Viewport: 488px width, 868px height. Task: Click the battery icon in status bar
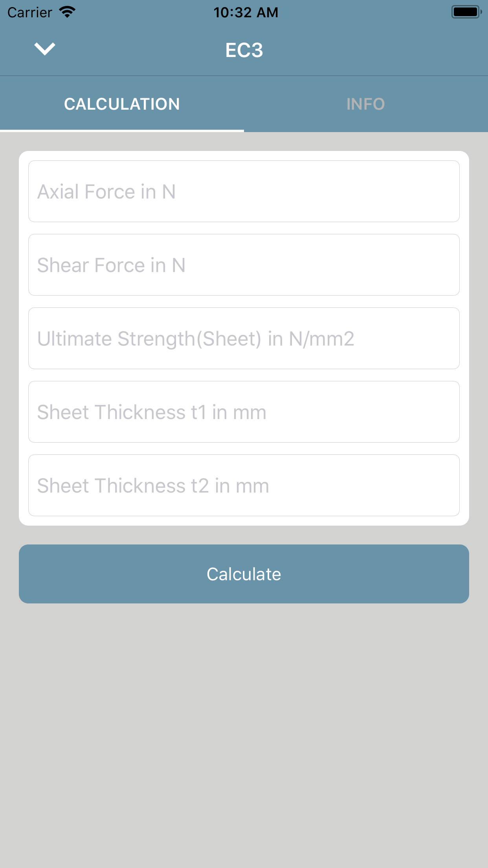pyautogui.click(x=466, y=12)
